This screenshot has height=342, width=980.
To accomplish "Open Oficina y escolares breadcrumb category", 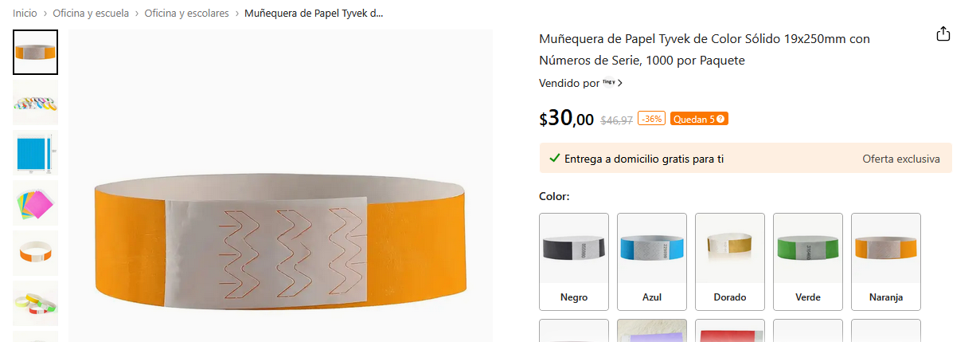I will pos(186,14).
